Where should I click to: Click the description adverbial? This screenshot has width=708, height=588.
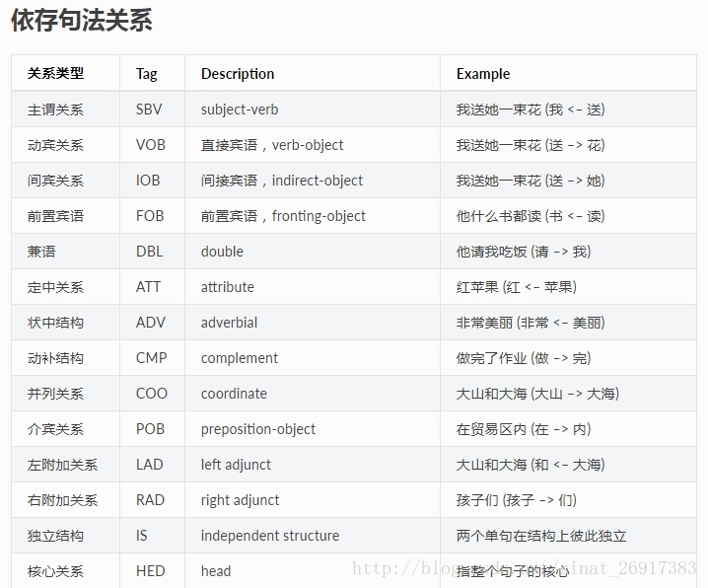click(230, 323)
